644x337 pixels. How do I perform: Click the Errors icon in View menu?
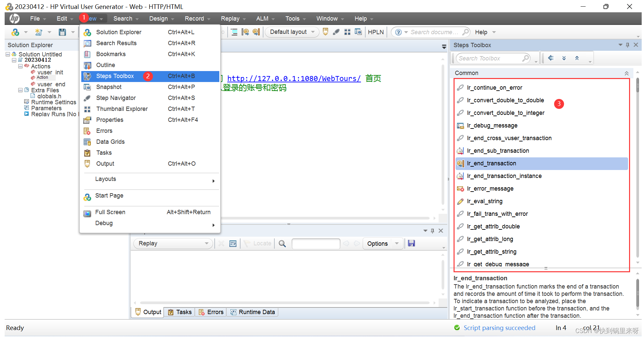(87, 131)
